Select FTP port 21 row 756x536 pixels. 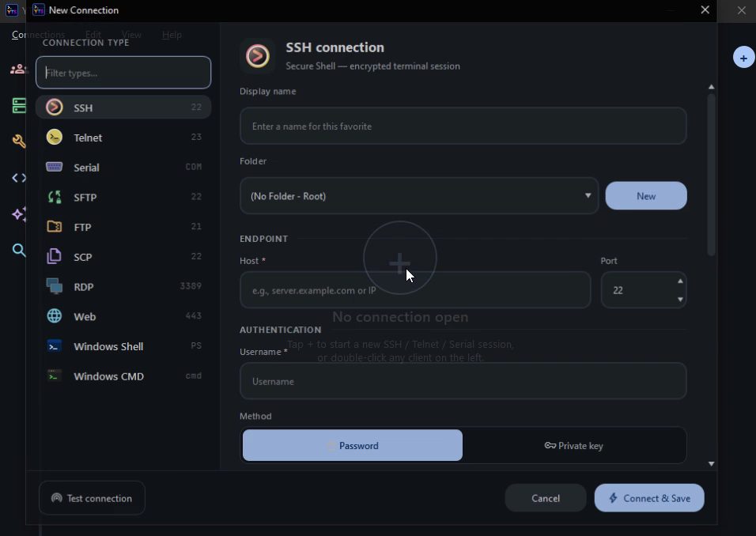[x=123, y=227]
